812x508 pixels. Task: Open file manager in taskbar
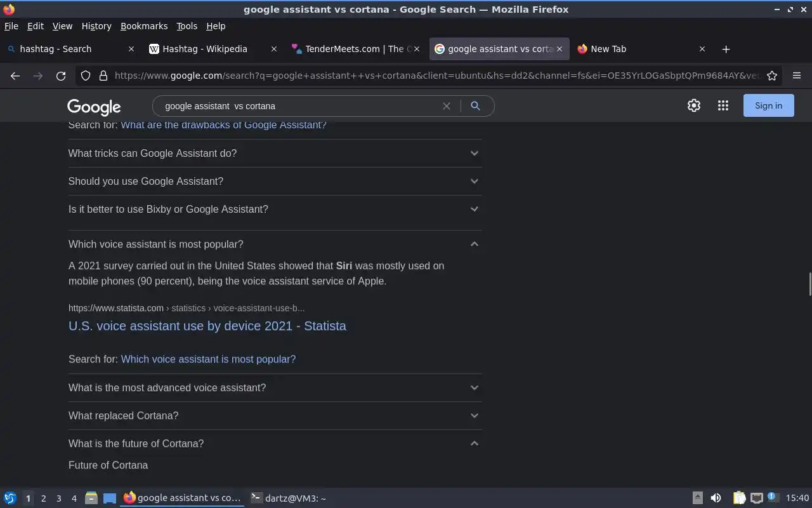click(x=91, y=498)
